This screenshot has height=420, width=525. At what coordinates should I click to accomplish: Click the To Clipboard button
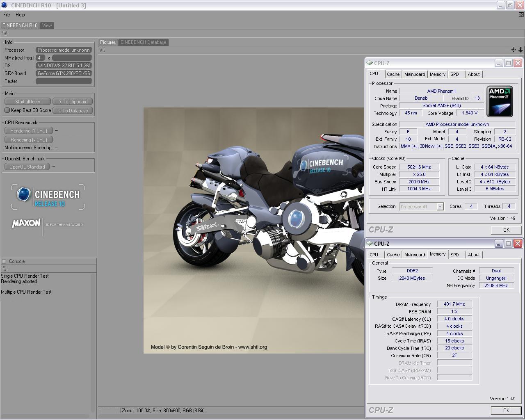[x=73, y=102]
